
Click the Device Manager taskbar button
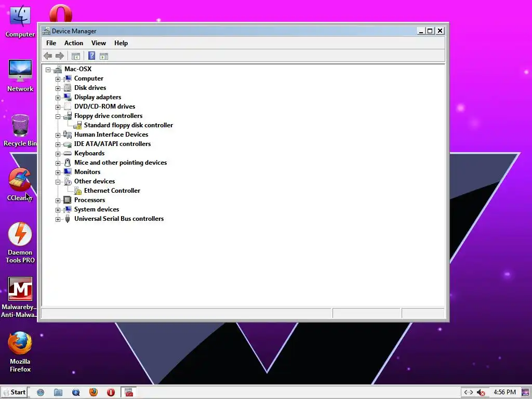click(129, 392)
